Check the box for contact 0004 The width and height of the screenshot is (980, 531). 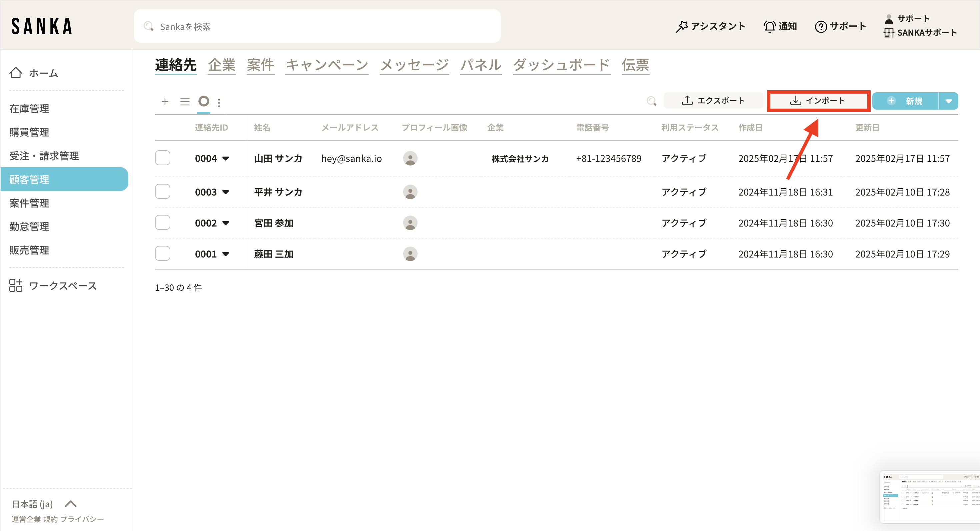pos(162,158)
